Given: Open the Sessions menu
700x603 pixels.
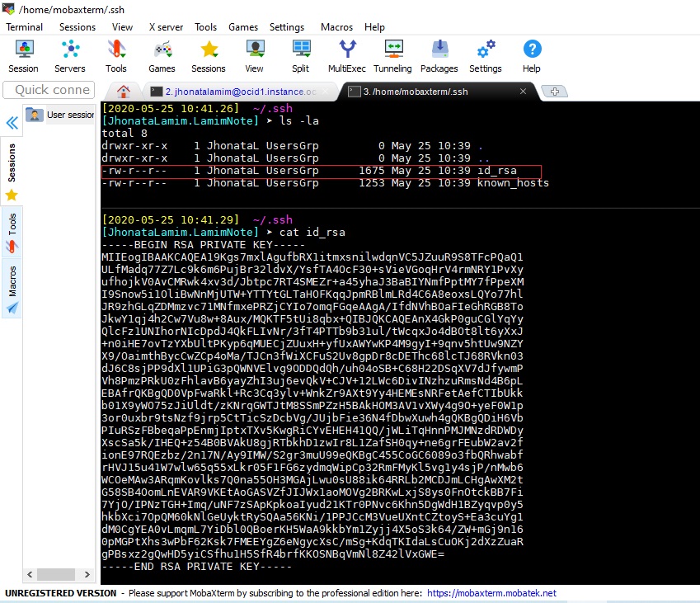Looking at the screenshot, I should pos(78,27).
